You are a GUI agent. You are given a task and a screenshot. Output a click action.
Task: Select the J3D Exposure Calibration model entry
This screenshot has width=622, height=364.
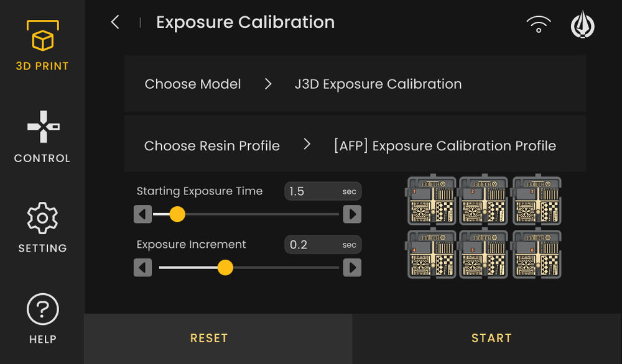coord(378,84)
